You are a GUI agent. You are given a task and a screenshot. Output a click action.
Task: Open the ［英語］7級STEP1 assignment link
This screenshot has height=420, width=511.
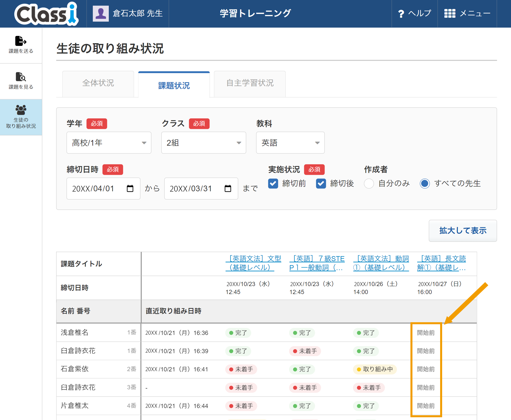(x=317, y=263)
